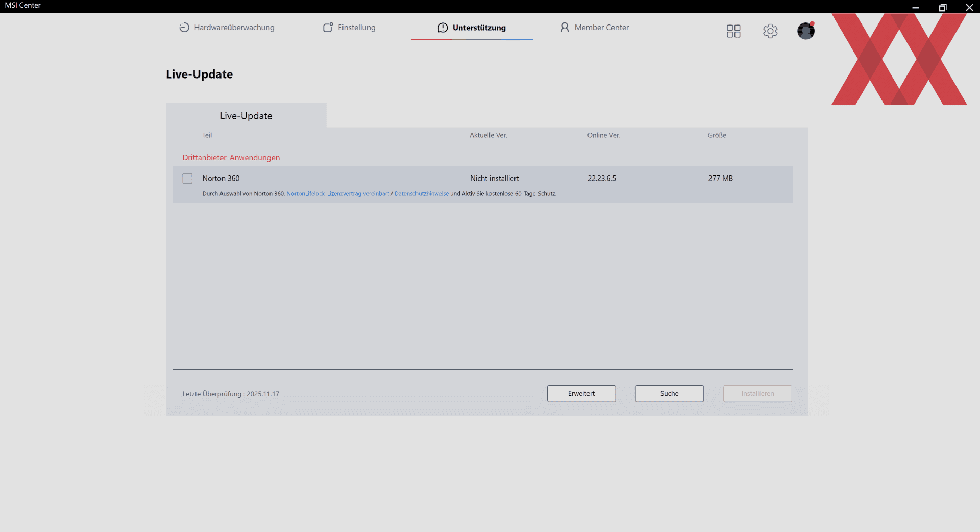
Task: Click the Größe column header
Action: click(717, 135)
